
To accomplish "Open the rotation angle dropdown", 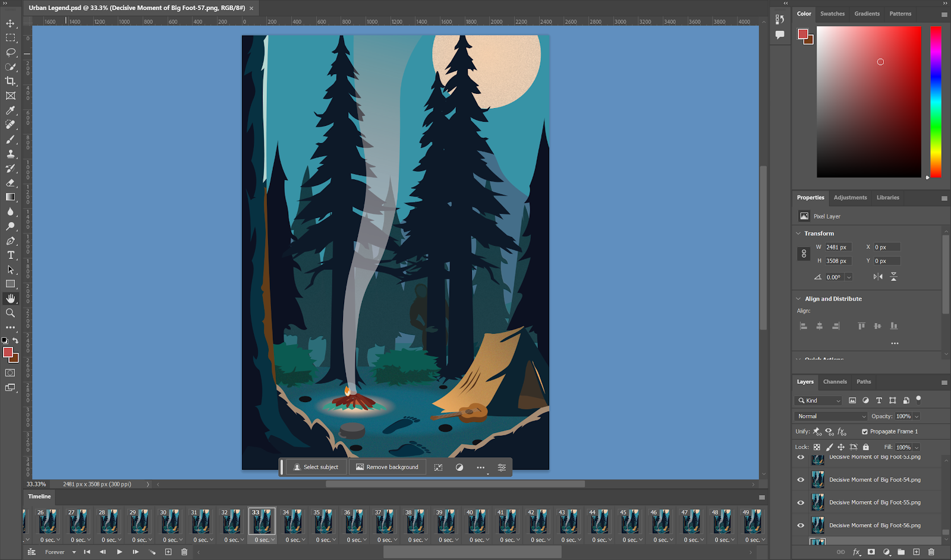I will [849, 277].
